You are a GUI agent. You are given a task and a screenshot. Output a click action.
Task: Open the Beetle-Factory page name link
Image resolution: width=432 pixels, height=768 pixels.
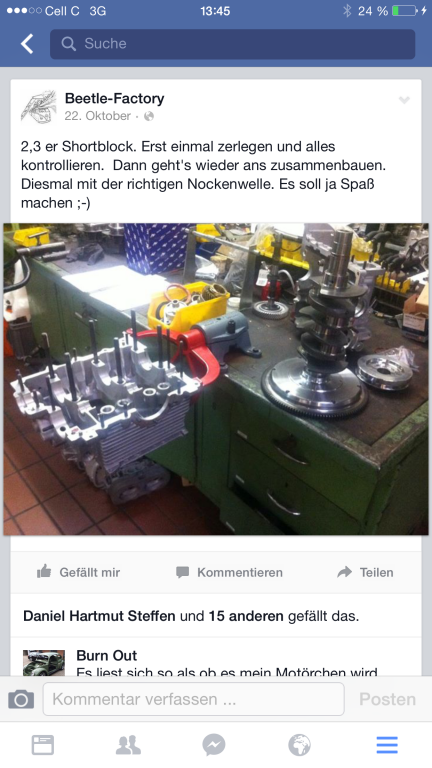coord(115,98)
